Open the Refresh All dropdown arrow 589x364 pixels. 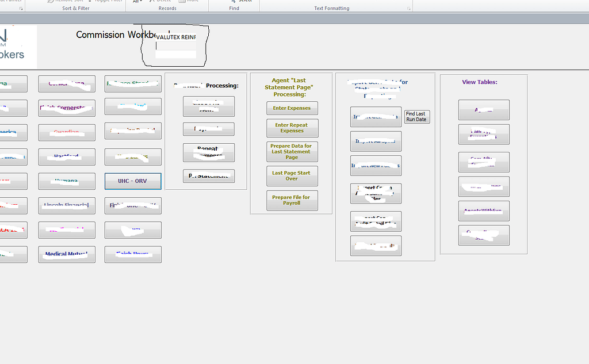[x=140, y=1]
